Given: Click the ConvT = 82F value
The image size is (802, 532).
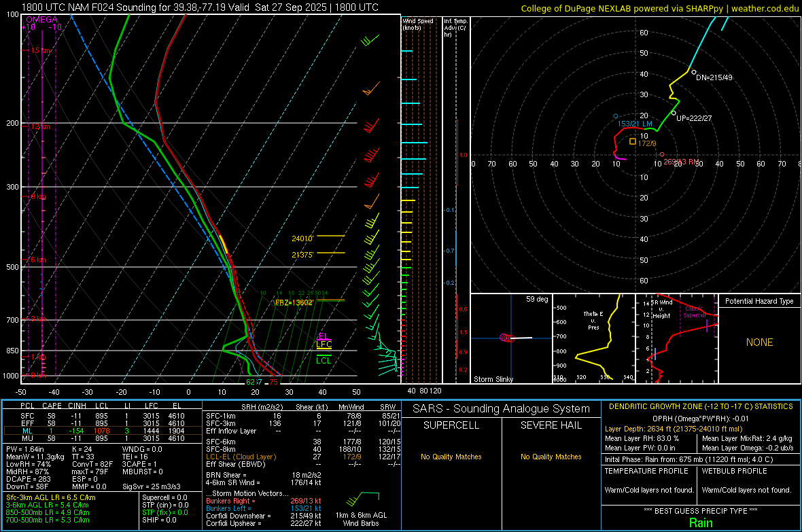Looking at the screenshot, I should click(92, 464).
